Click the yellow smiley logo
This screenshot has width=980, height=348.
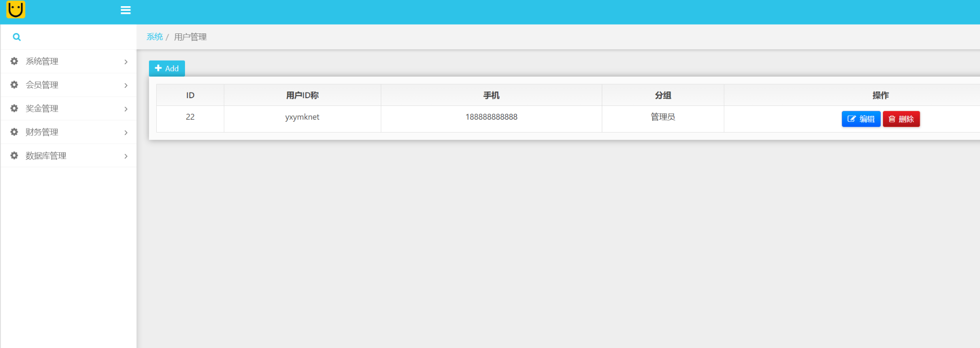pos(15,9)
